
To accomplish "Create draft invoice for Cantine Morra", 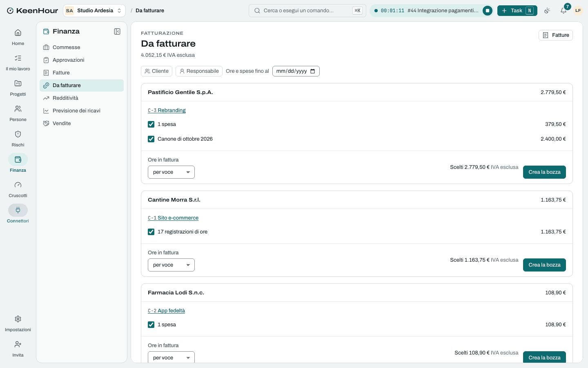I will pyautogui.click(x=544, y=265).
